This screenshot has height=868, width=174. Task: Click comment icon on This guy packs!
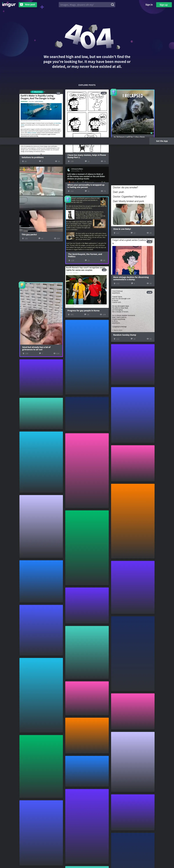(x=40, y=239)
